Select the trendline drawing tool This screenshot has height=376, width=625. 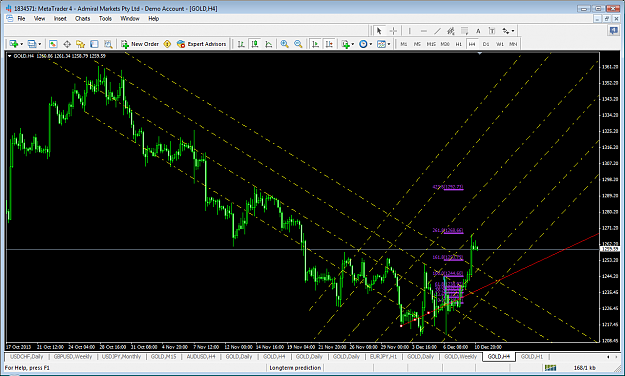coord(437,31)
